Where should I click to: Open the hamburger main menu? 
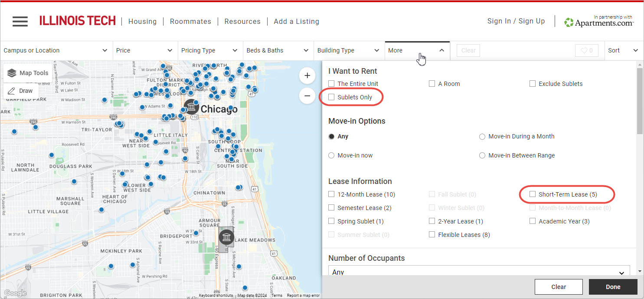(20, 21)
